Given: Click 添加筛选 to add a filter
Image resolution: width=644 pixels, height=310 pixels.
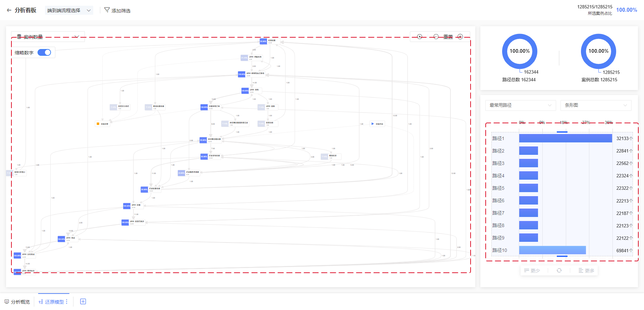Looking at the screenshot, I should (x=117, y=10).
